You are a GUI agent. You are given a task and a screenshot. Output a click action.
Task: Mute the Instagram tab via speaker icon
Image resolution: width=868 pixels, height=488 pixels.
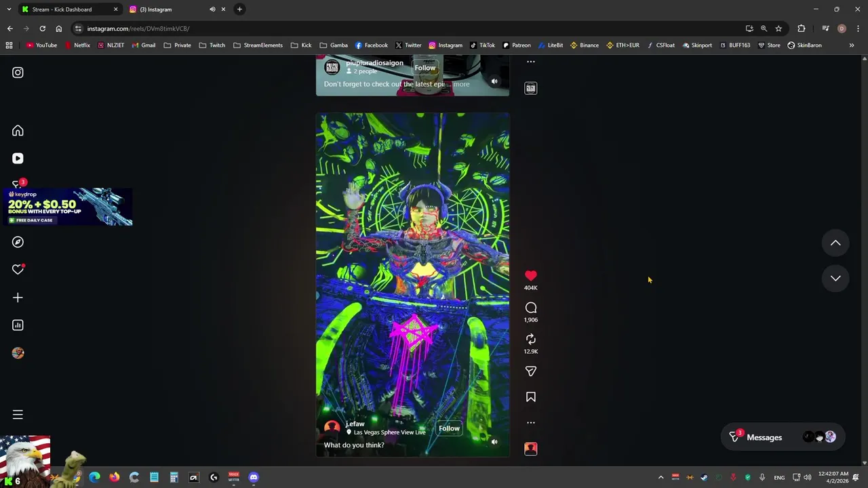[212, 9]
